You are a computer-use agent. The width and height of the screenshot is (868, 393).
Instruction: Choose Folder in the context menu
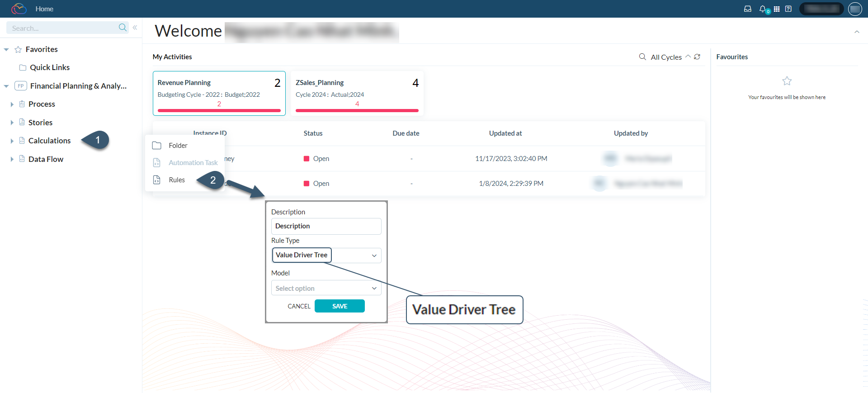[178, 146]
